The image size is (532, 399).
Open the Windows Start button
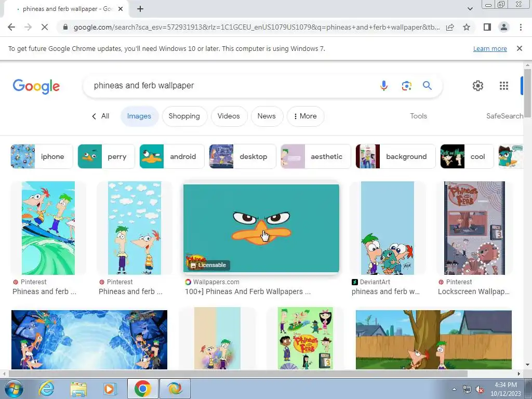(14, 389)
